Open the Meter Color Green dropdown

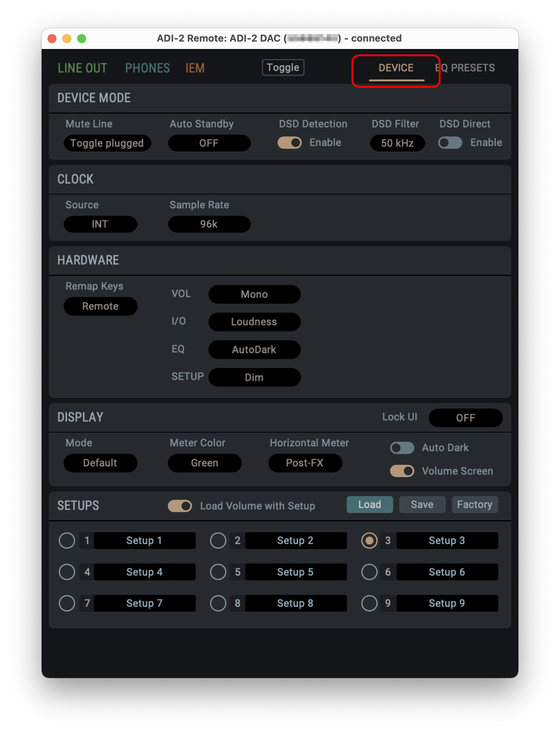coord(205,463)
